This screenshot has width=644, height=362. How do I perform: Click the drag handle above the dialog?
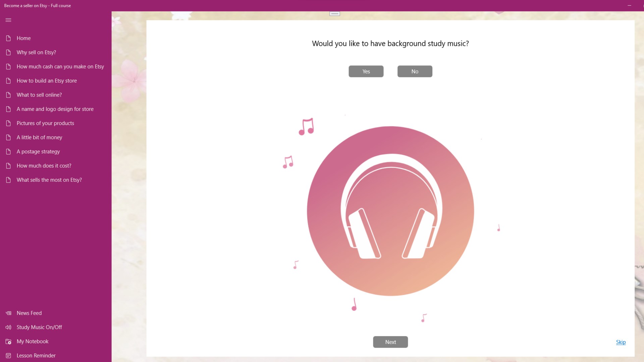coord(334,14)
